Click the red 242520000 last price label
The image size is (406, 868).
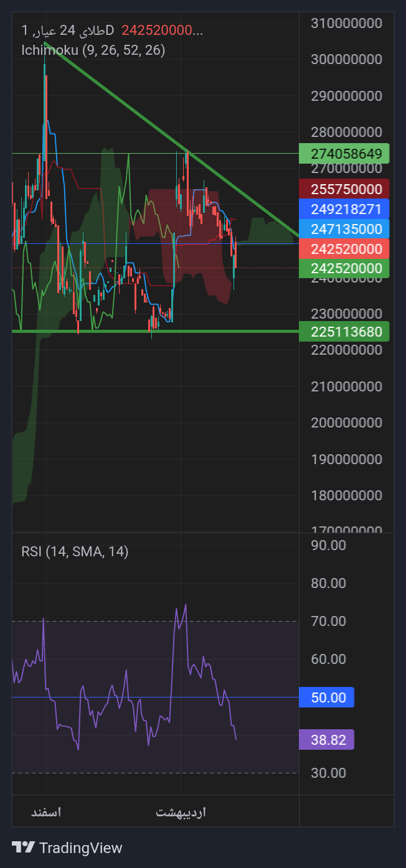[344, 249]
